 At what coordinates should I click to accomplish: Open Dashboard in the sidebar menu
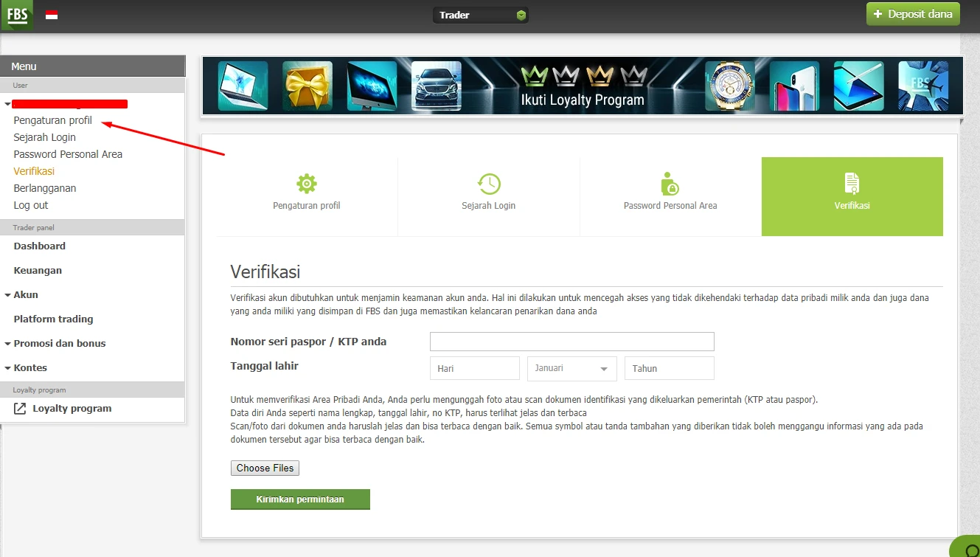coord(40,246)
